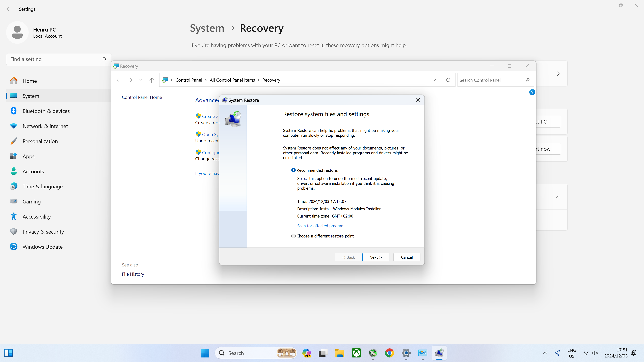Select Privacy & security in Settings sidebar
Image resolution: width=644 pixels, height=362 pixels.
(43, 232)
